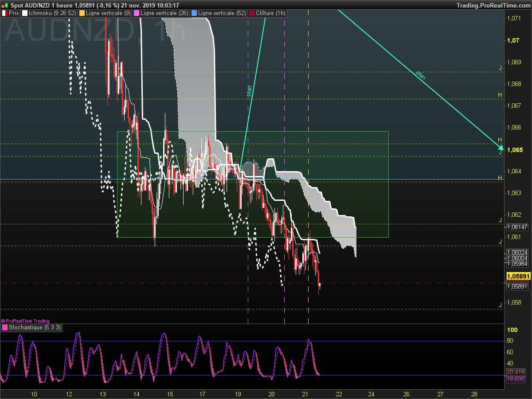
Task: Click the ProRealTime Trading copyright label
Action: pyautogui.click(x=25, y=321)
